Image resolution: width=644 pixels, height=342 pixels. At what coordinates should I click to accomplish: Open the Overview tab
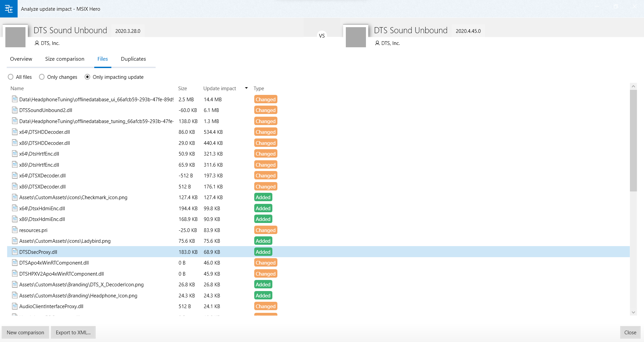tap(21, 59)
